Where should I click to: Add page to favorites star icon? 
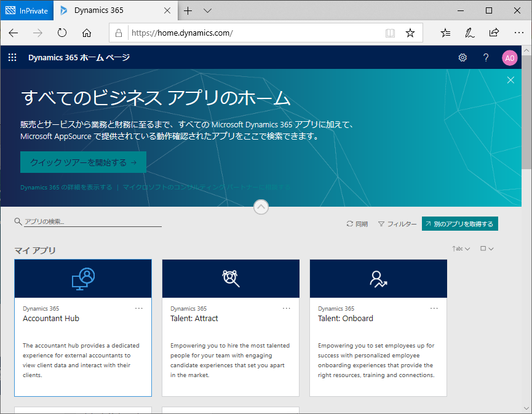410,33
